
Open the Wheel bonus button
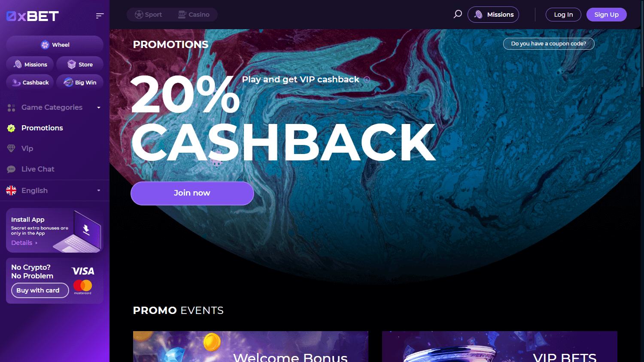click(55, 45)
